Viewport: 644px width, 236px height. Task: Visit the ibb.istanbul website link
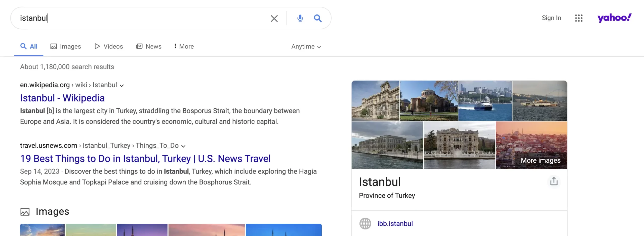point(395,223)
